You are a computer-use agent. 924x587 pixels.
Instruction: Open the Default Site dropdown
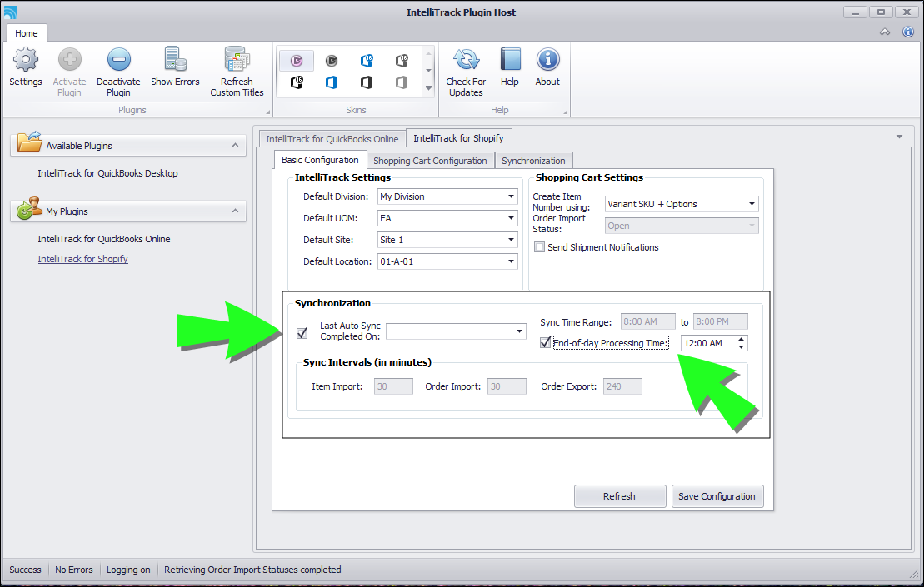[x=511, y=240]
